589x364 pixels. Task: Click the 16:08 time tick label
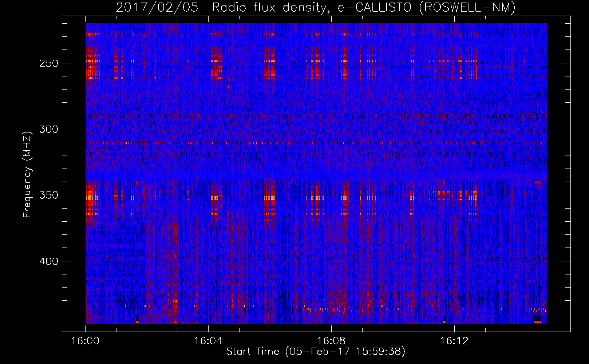click(x=331, y=341)
